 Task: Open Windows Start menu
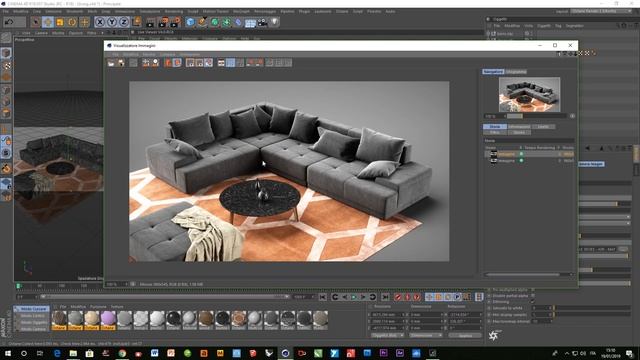[x=7, y=353]
